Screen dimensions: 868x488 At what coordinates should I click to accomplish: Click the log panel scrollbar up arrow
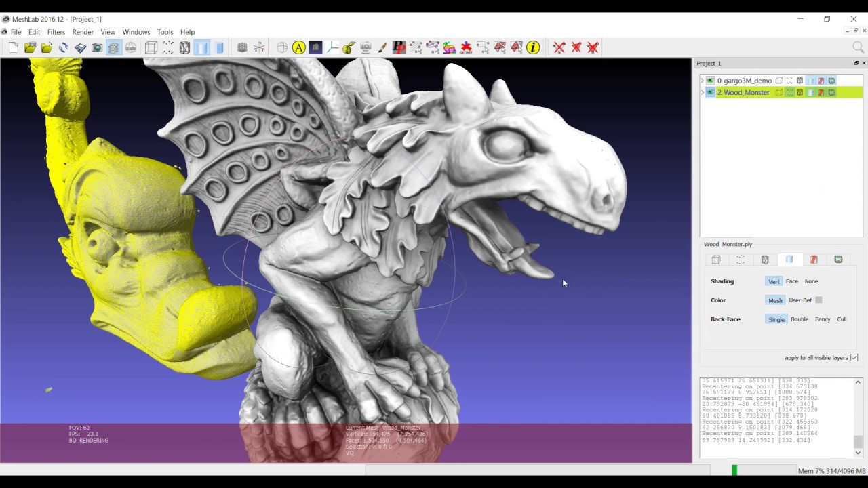click(x=858, y=382)
